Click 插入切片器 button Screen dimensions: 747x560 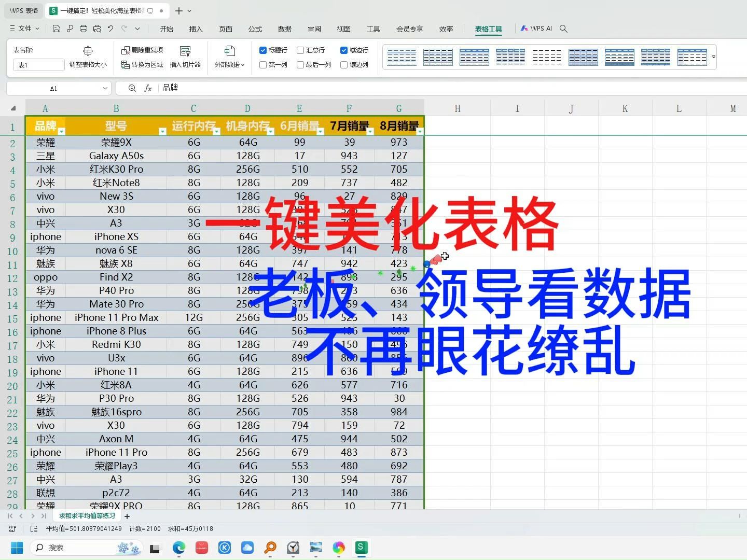click(185, 57)
